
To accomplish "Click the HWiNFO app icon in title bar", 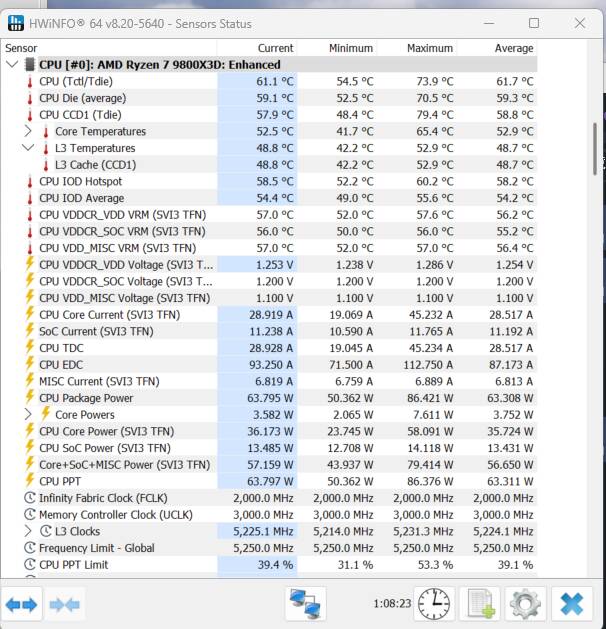I will (16, 23).
